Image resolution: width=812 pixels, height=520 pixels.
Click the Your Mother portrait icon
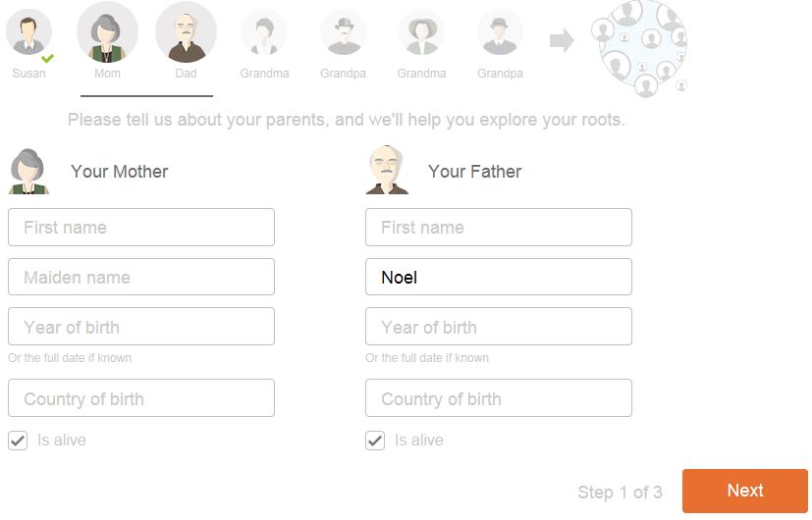click(29, 171)
